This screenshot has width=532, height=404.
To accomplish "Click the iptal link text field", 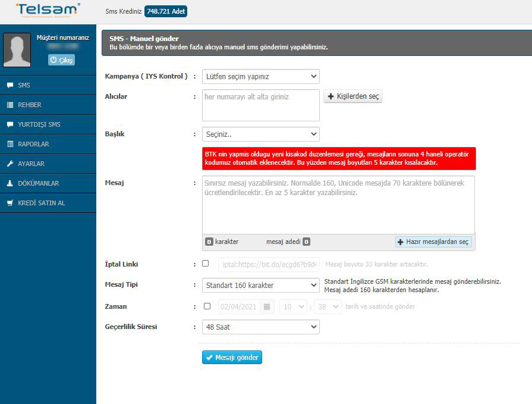I will coord(269,264).
